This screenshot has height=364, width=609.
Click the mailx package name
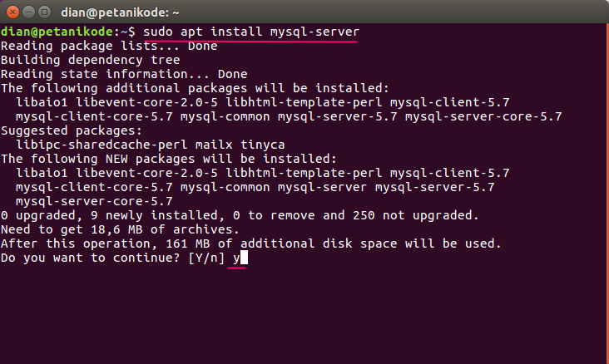(214, 145)
